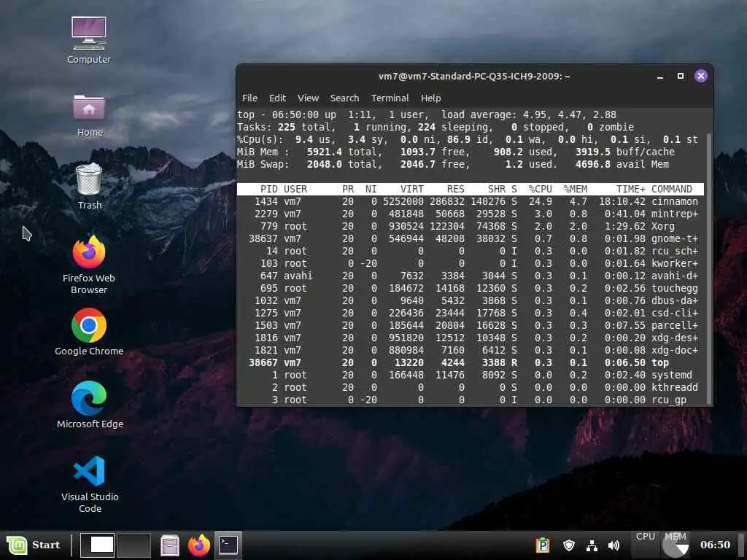Viewport: 747px width, 560px height.
Task: Click the touchegg process row
Action: click(x=471, y=288)
